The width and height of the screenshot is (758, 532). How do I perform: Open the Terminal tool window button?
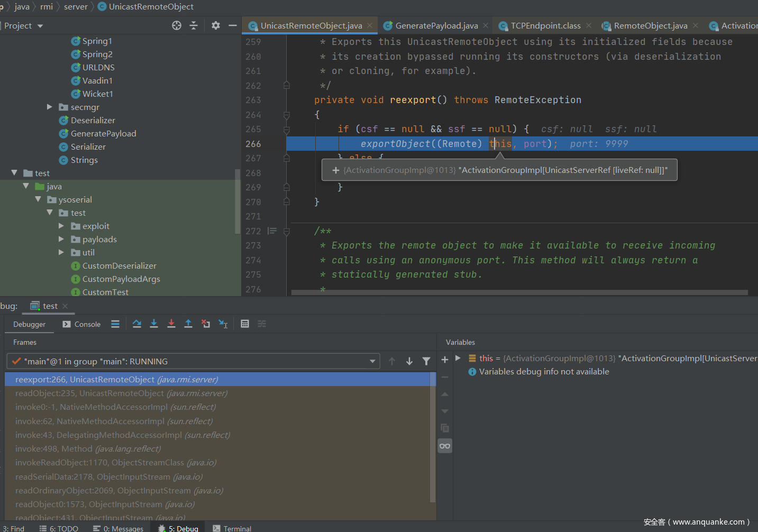(x=232, y=528)
